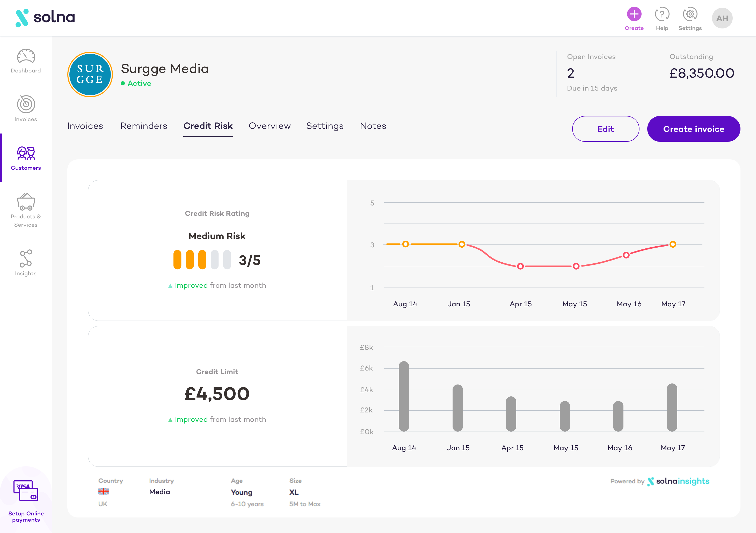The width and height of the screenshot is (756, 533).
Task: Open Products & Services basket icon
Action: point(26,202)
